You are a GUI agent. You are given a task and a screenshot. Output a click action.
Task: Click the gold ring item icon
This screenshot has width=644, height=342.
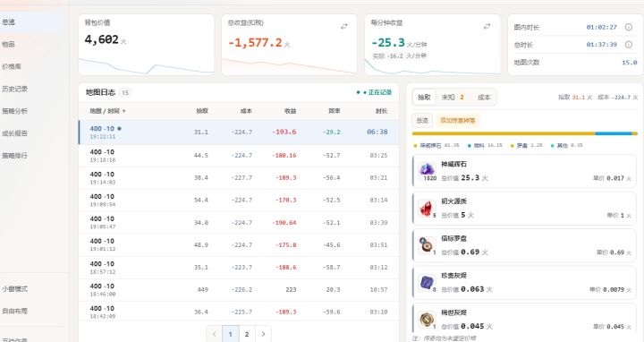pos(428,320)
